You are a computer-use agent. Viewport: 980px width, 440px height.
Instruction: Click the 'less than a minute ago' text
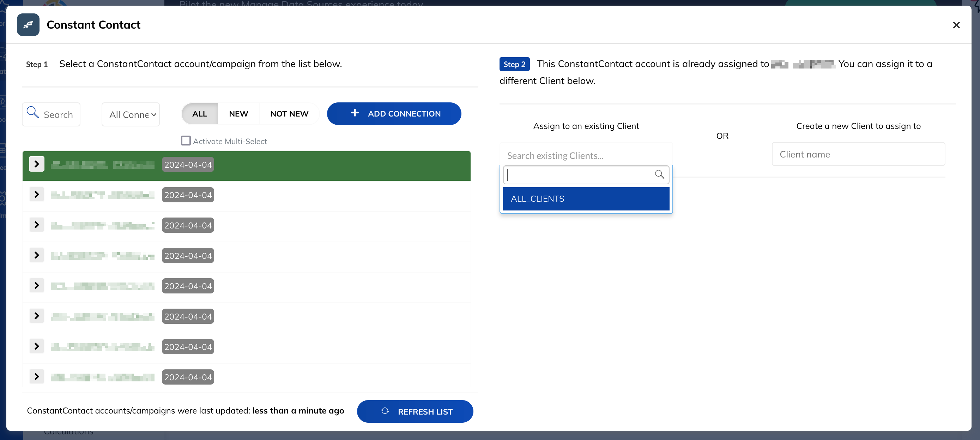point(298,411)
